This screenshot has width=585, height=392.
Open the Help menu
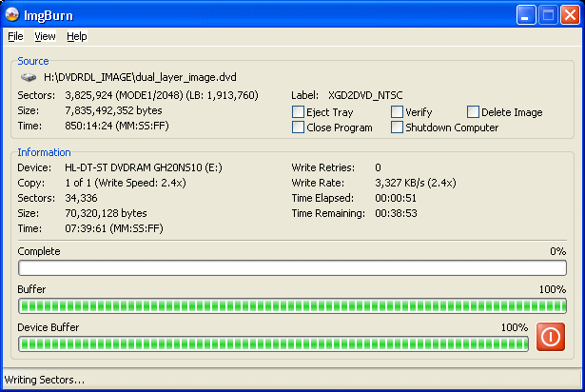coord(76,36)
